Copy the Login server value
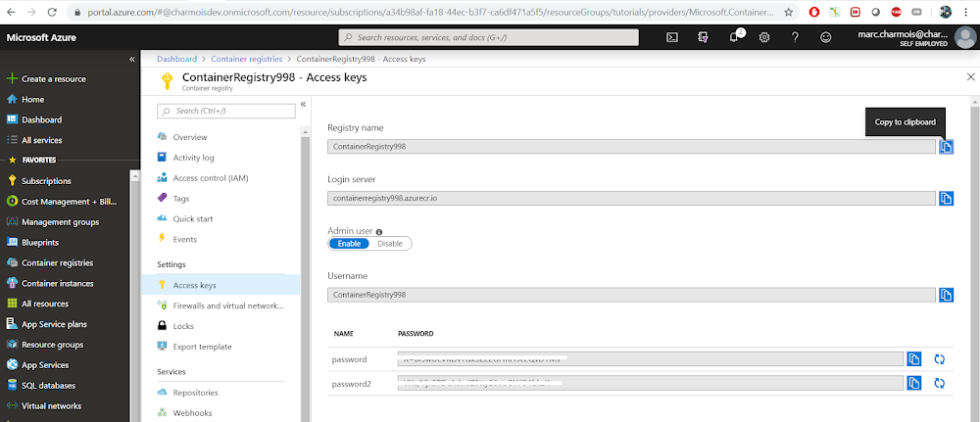This screenshot has width=980, height=422. point(947,199)
